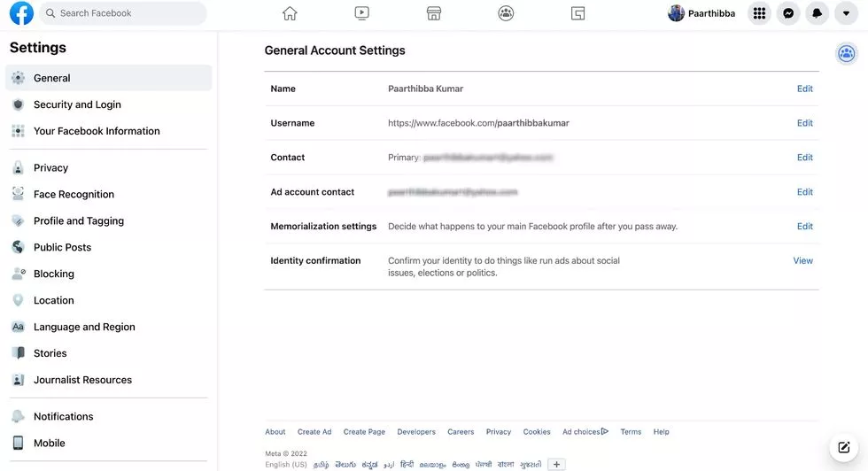Viewport: 868px width, 471px height.
Task: Select Hindi language link in footer
Action: tap(407, 464)
